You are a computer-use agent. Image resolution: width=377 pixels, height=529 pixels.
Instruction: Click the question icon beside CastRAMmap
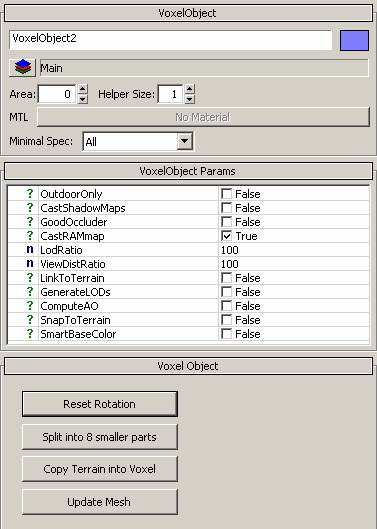coord(30,236)
